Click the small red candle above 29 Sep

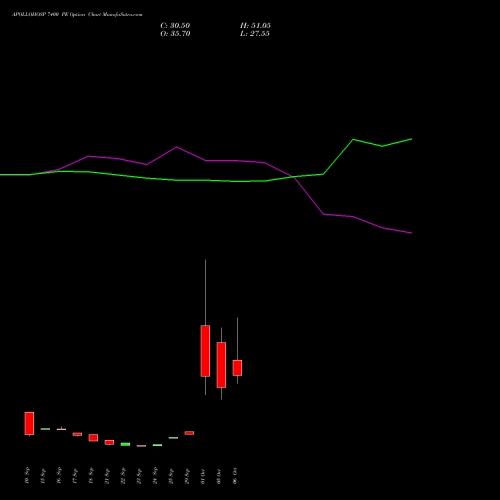coord(189,433)
